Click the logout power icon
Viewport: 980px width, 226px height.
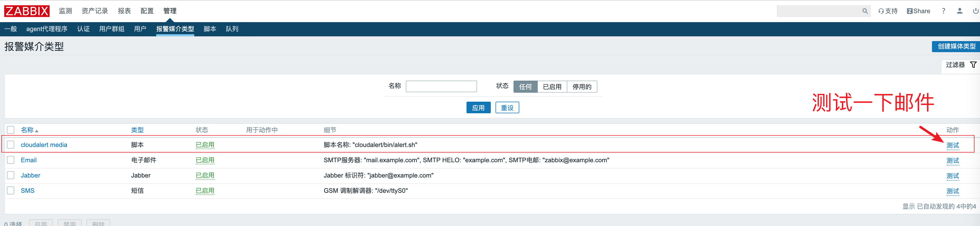pyautogui.click(x=975, y=11)
